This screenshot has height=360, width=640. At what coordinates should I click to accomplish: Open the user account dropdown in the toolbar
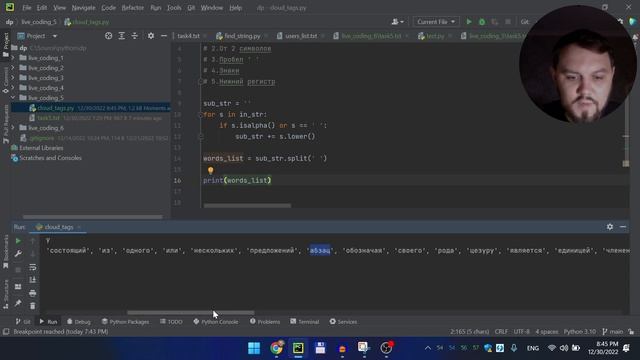397,22
